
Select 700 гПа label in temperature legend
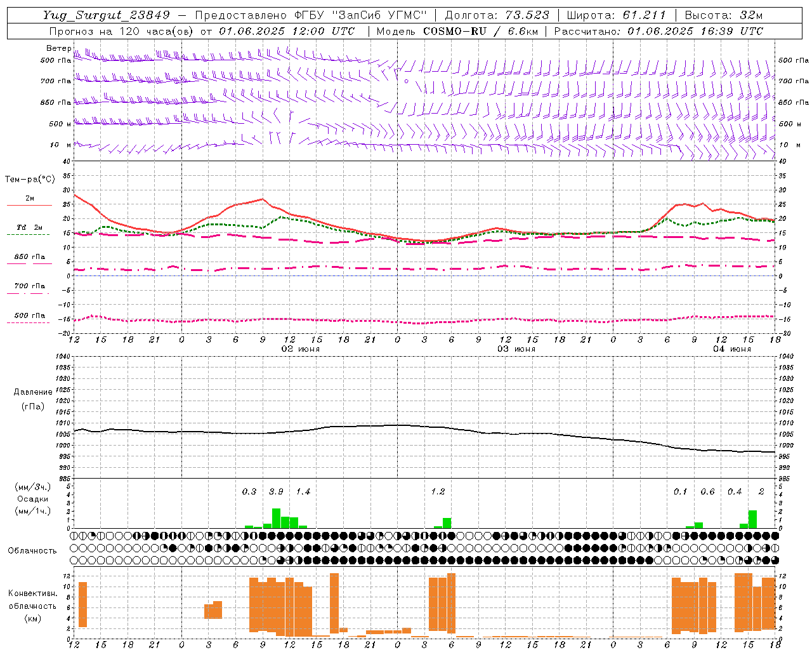[30, 286]
